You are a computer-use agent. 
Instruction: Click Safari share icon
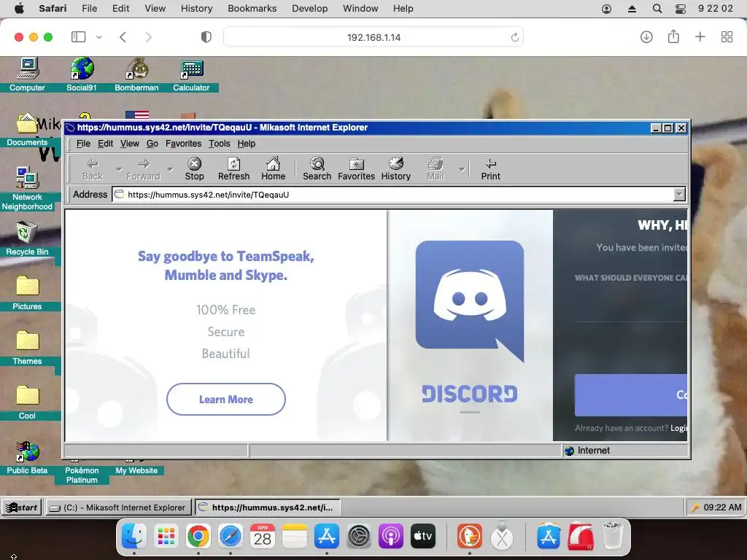(x=673, y=36)
